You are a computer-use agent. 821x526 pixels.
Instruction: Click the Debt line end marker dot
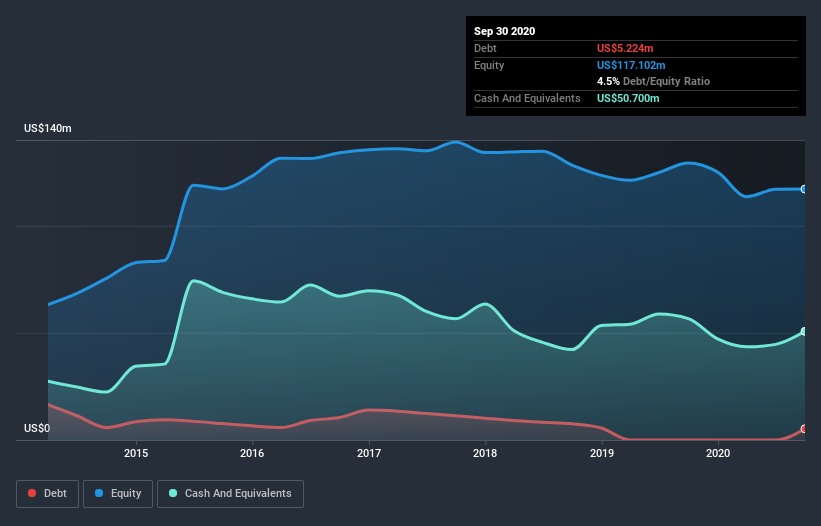point(804,429)
